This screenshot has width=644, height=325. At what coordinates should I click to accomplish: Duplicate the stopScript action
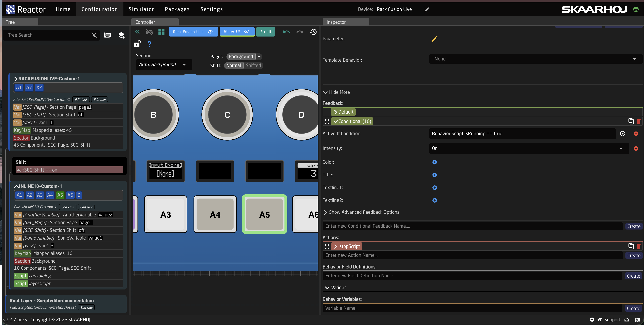click(x=631, y=246)
